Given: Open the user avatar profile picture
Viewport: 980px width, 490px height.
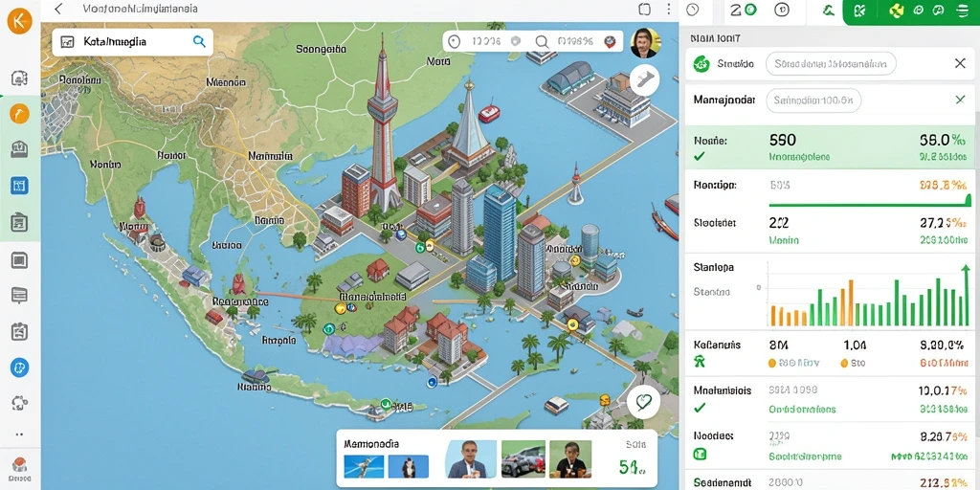Looking at the screenshot, I should [x=645, y=43].
